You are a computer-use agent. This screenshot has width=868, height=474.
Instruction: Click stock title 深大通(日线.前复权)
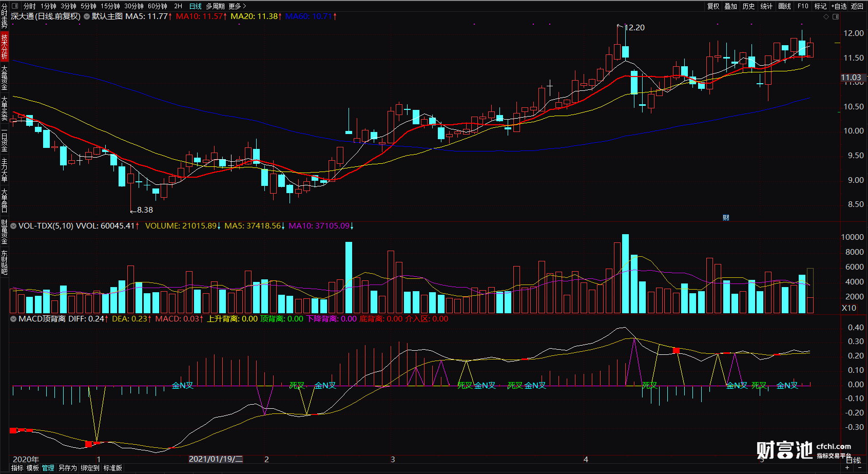click(46, 16)
